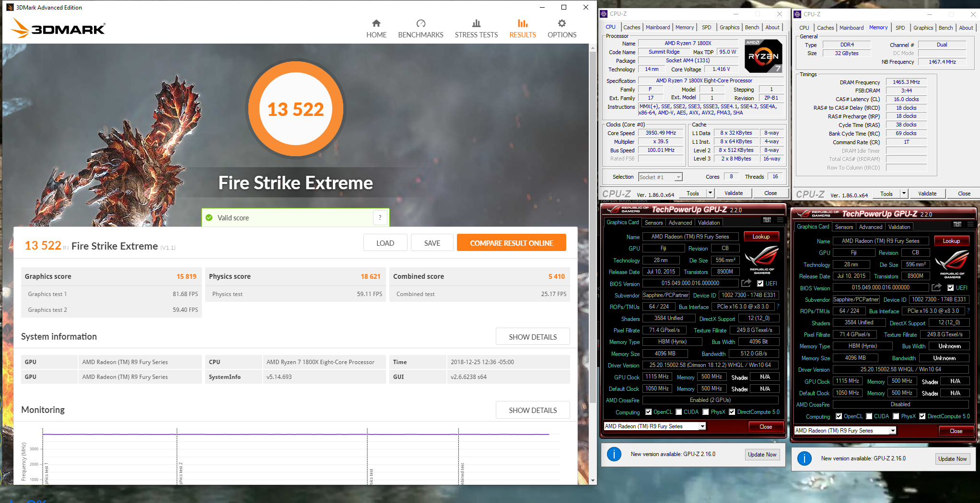Go to STRESS TESTS in 3DMark
980x503 pixels.
click(476, 29)
